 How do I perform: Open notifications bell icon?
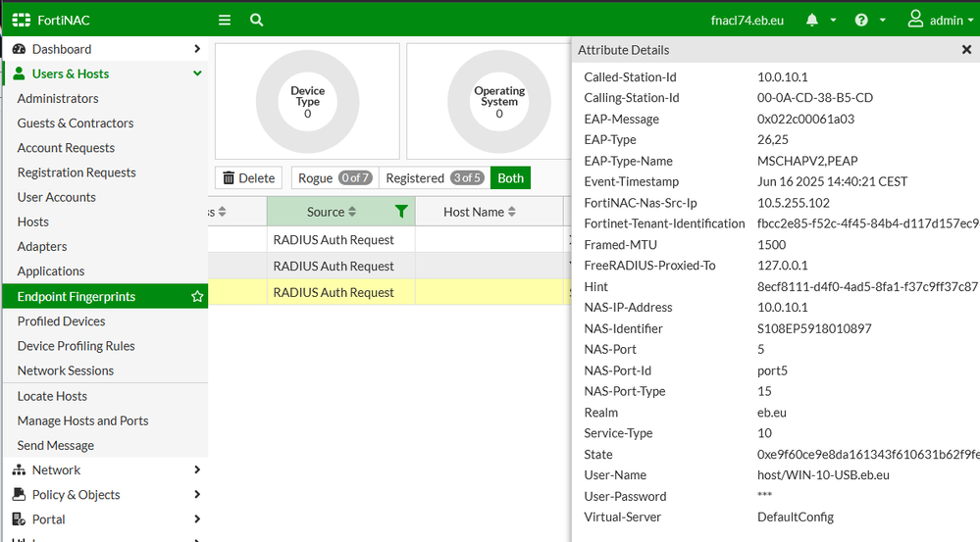pos(812,20)
